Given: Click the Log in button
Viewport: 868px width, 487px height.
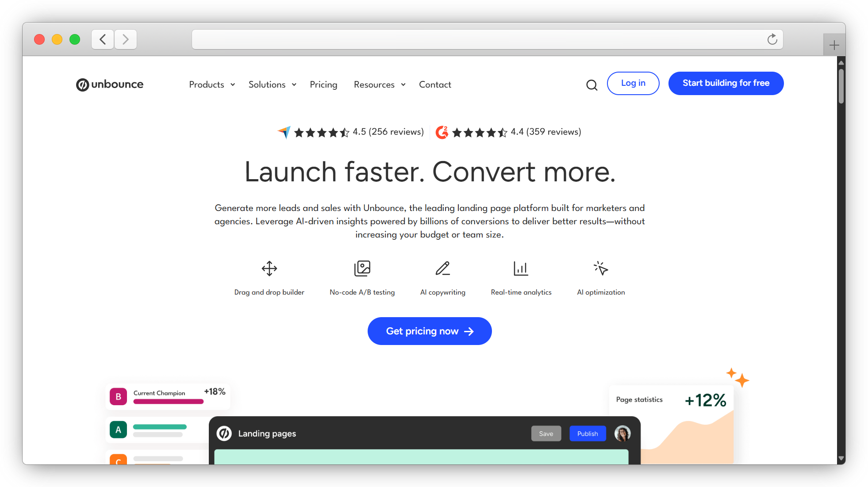Looking at the screenshot, I should (x=633, y=83).
